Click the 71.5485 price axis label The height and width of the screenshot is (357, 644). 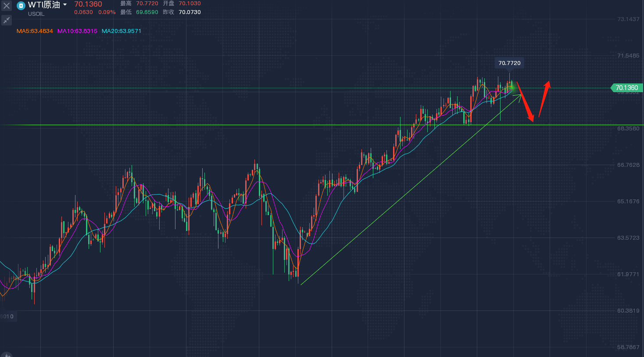tap(628, 56)
